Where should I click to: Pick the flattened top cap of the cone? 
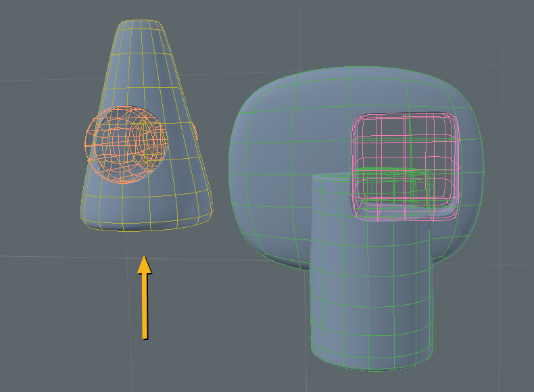(140, 25)
